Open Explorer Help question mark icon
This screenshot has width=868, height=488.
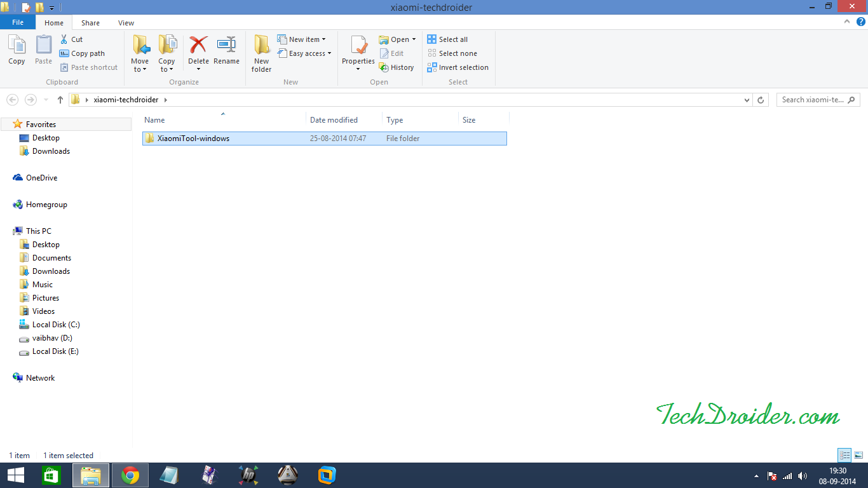tap(861, 22)
